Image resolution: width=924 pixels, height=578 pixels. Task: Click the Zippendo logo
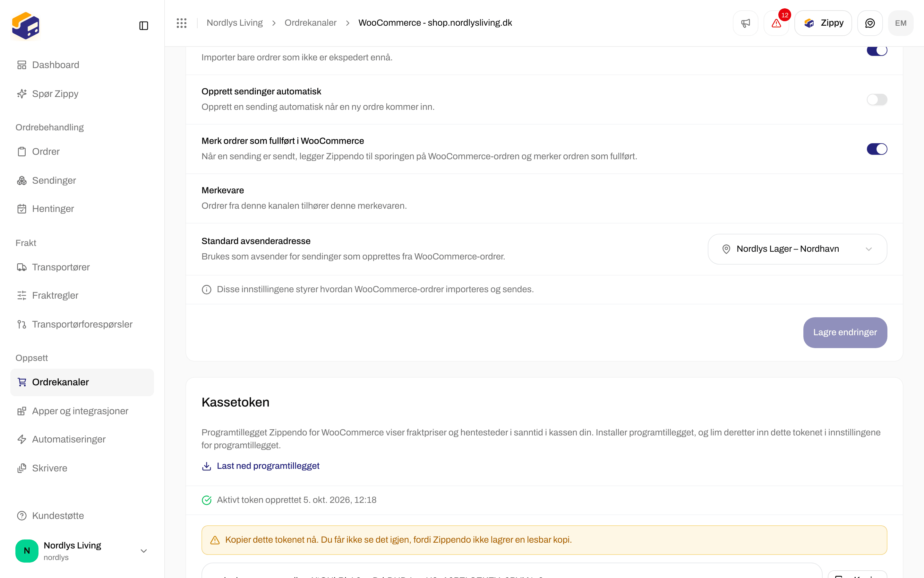coord(26,26)
